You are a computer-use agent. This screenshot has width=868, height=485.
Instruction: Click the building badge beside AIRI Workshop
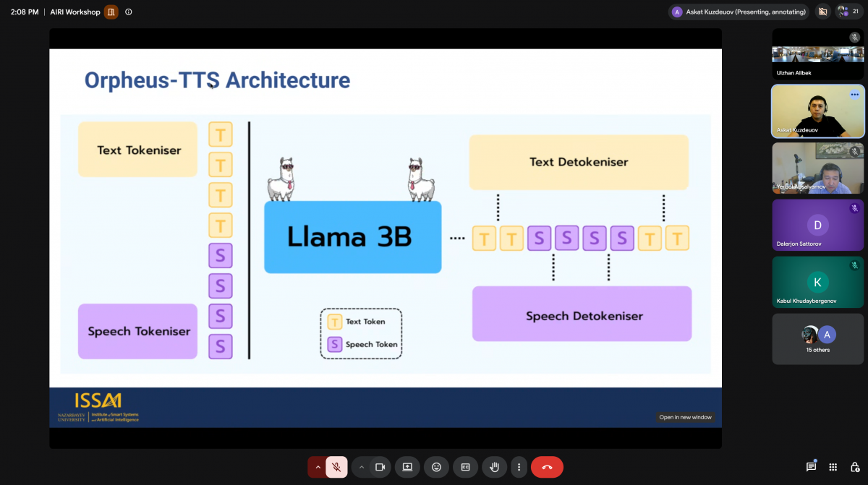click(x=111, y=12)
